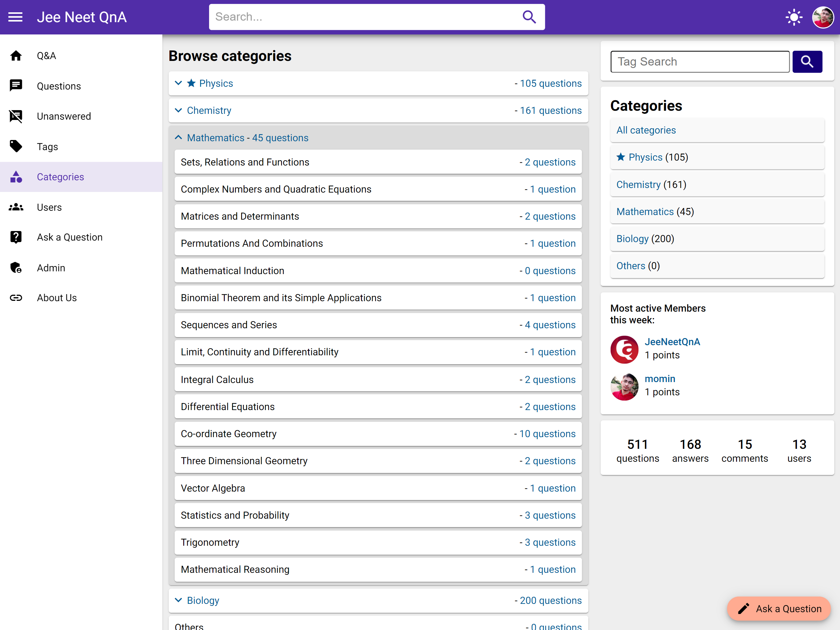Open Questions in the sidebar menu
Viewport: 840px width, 630px height.
point(58,86)
